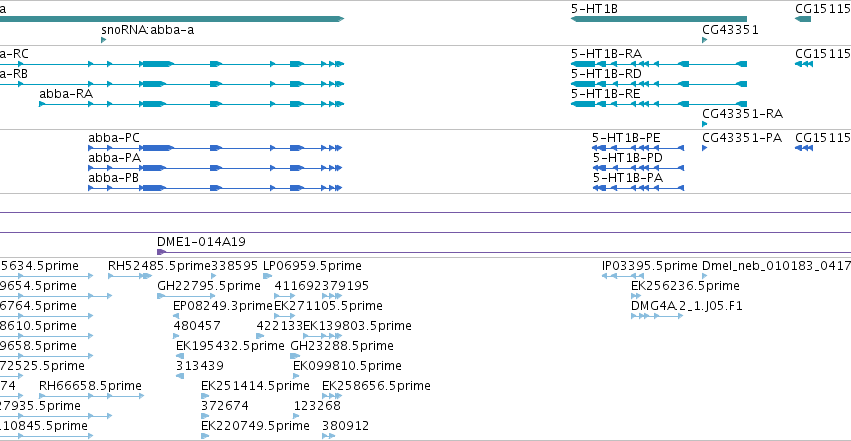Open the GH23288.5prime EST label
The height and width of the screenshot is (441, 851).
(342, 346)
